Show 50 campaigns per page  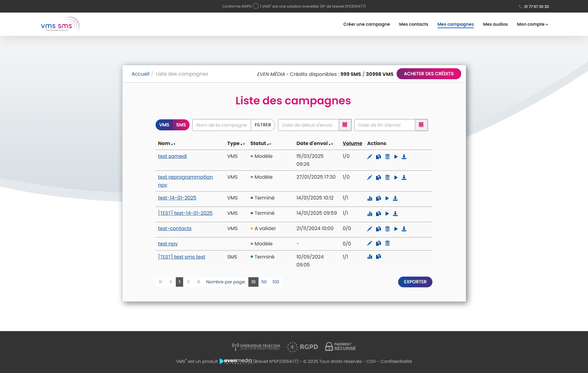264,282
